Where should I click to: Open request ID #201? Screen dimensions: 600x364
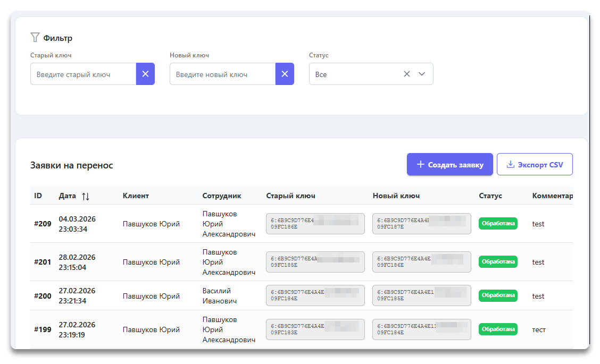pos(43,262)
